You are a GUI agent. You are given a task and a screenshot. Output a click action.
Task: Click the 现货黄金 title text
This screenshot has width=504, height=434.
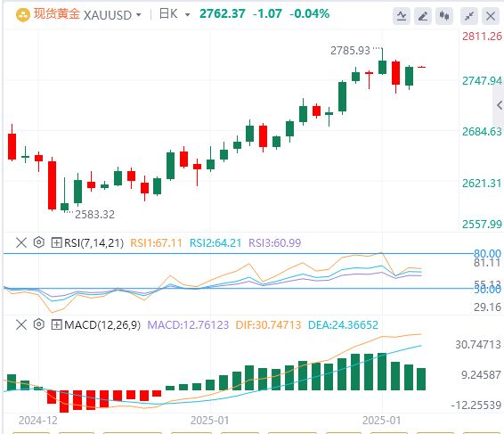click(x=57, y=14)
